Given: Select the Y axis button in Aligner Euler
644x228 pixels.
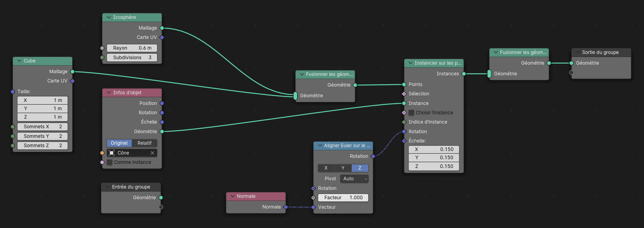Looking at the screenshot, I should 343,168.
